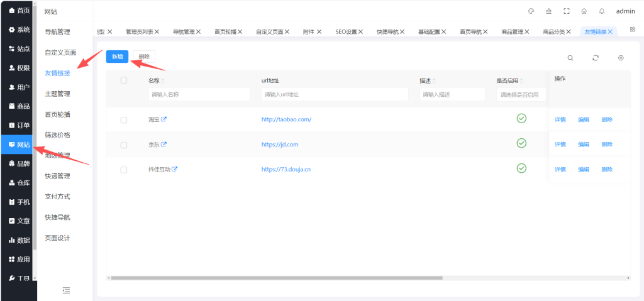The image size is (644, 301).
Task: Sort by 名称 column
Action: (163, 81)
